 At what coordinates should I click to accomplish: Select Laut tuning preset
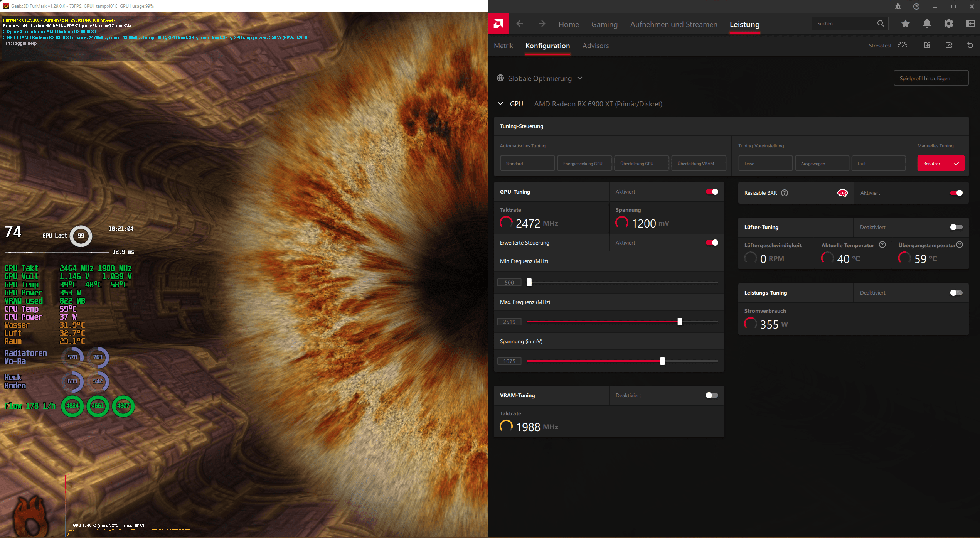(x=878, y=164)
